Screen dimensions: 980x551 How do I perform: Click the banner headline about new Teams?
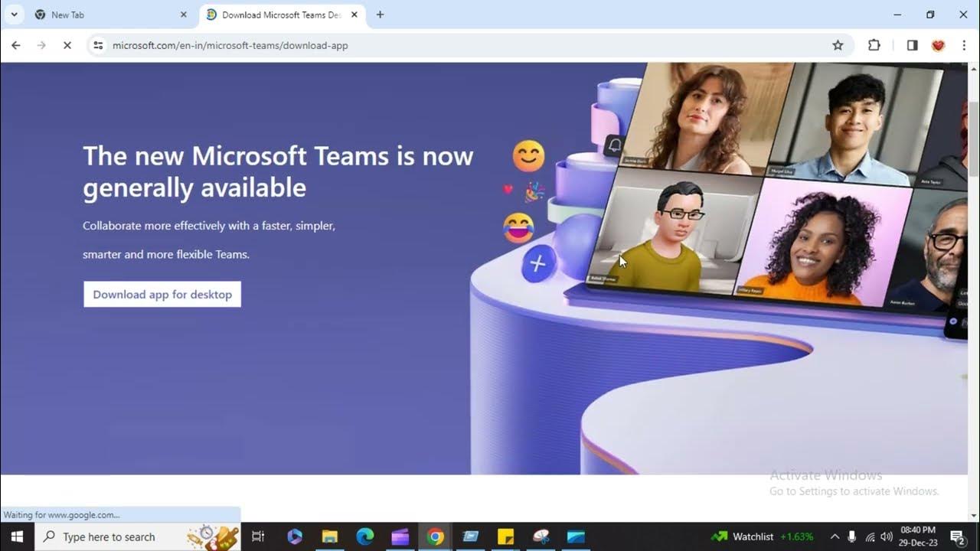[278, 171]
